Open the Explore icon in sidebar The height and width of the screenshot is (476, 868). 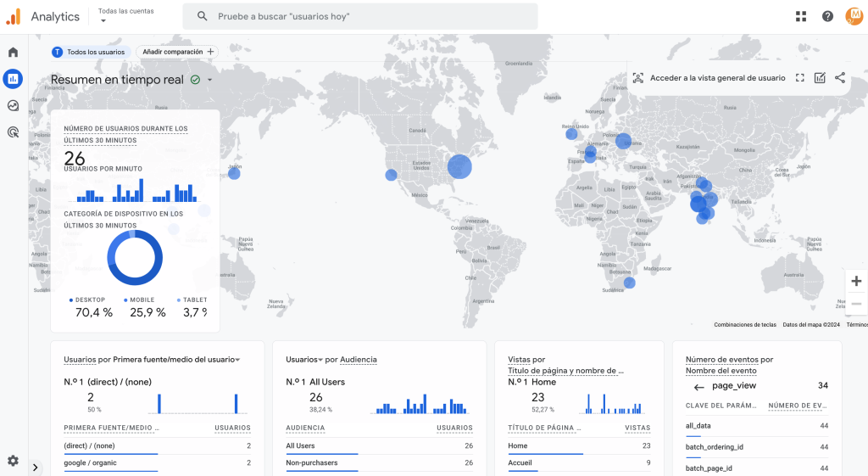pyautogui.click(x=13, y=106)
